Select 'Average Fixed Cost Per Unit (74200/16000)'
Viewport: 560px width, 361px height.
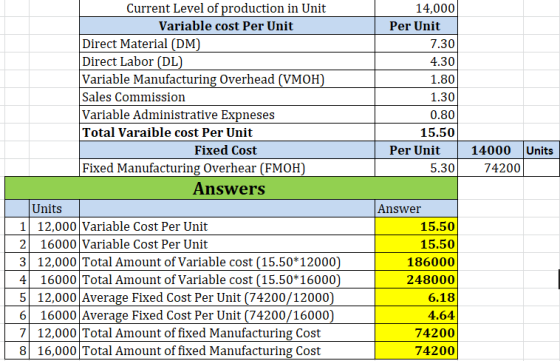(227, 315)
